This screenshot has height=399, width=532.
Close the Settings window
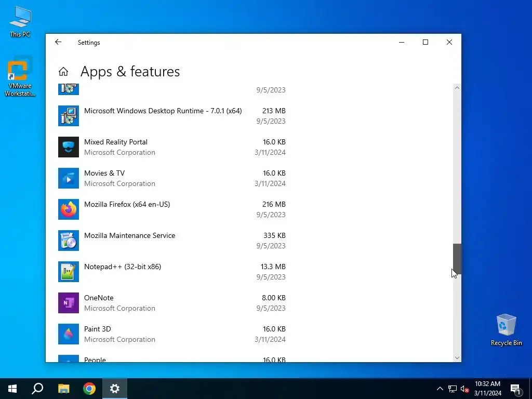coord(449,42)
